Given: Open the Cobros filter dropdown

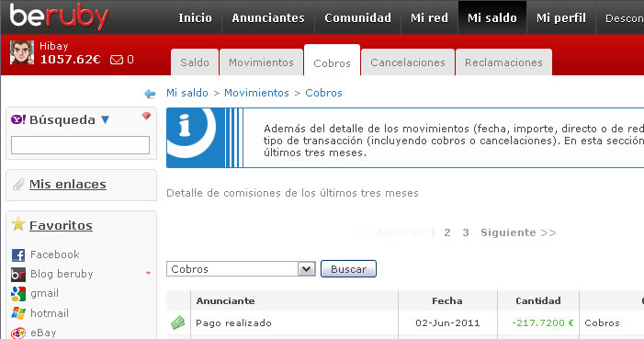Looking at the screenshot, I should pos(241,269).
